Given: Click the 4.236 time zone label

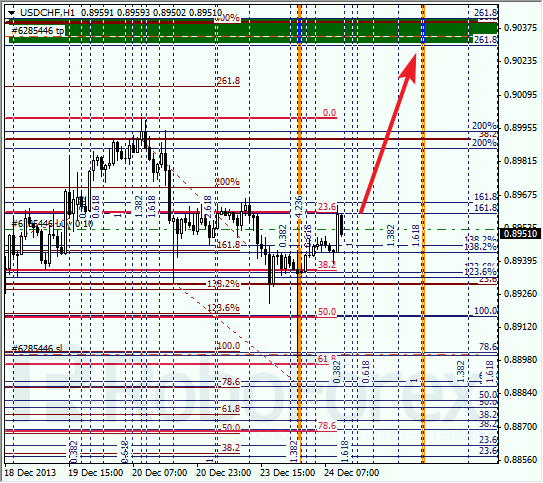Looking at the screenshot, I should tap(299, 207).
